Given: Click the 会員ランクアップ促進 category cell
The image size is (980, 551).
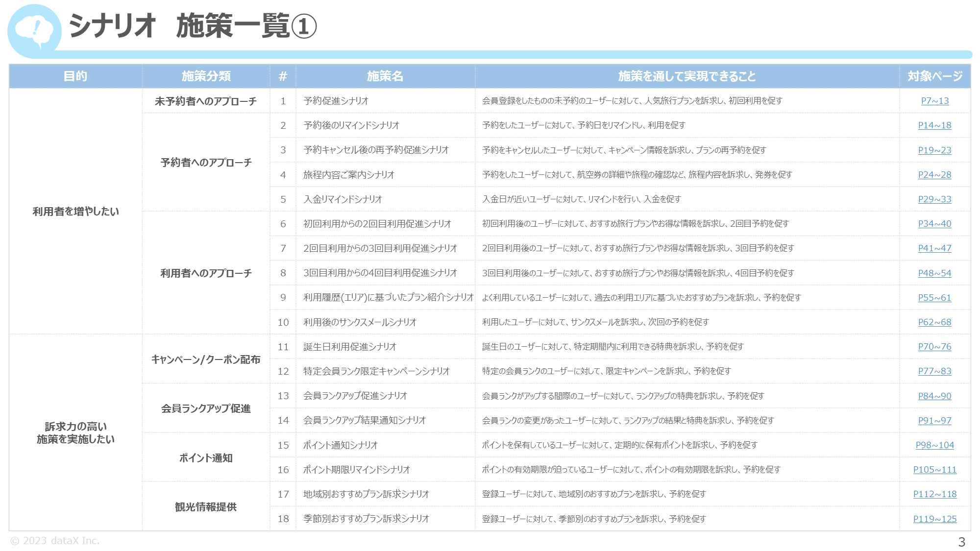Looking at the screenshot, I should (206, 408).
